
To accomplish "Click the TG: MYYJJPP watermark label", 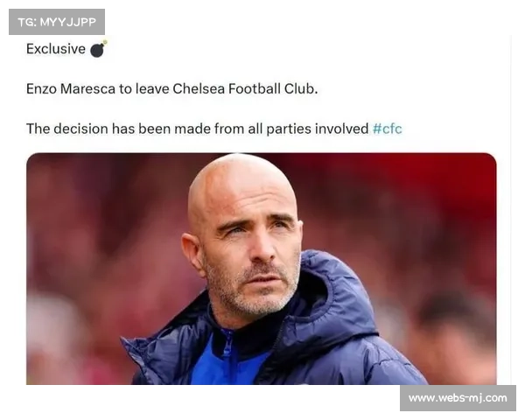I will [x=57, y=22].
